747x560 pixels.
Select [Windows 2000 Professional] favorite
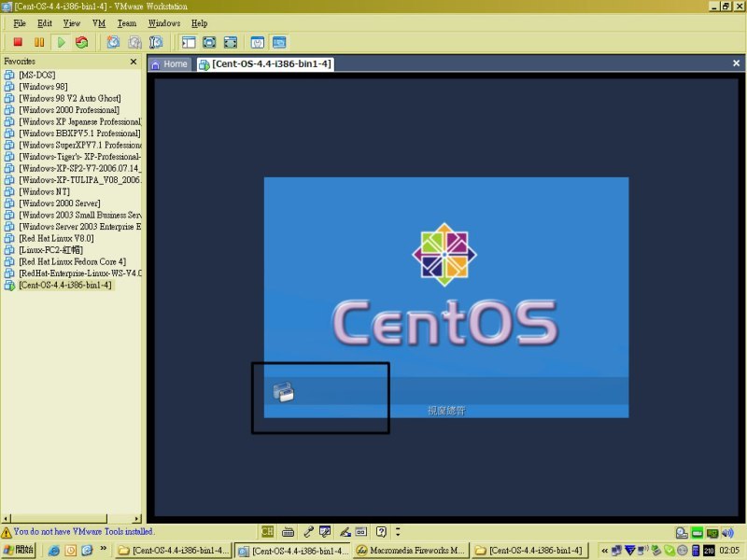(62, 110)
